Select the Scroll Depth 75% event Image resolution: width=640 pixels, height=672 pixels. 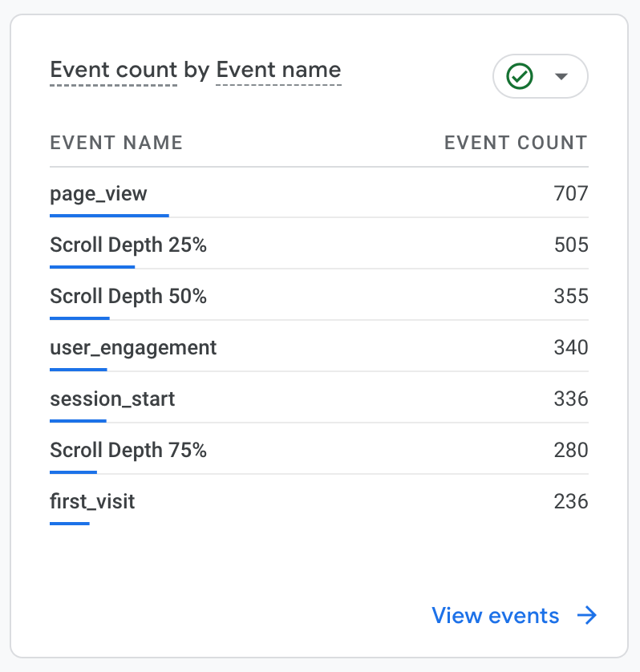128,451
